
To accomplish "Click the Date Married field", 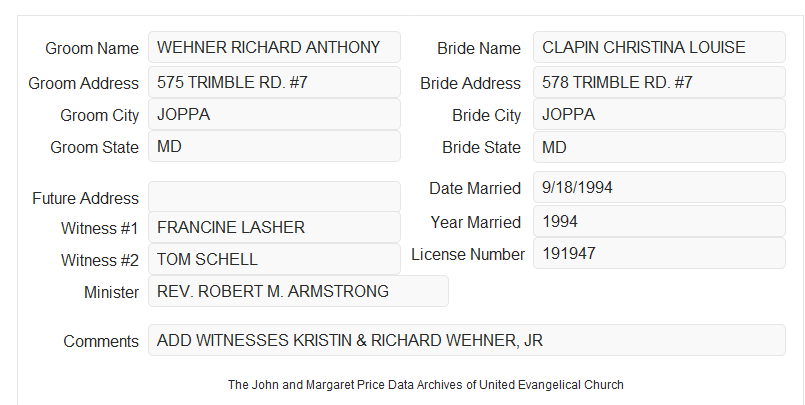I will (x=659, y=187).
